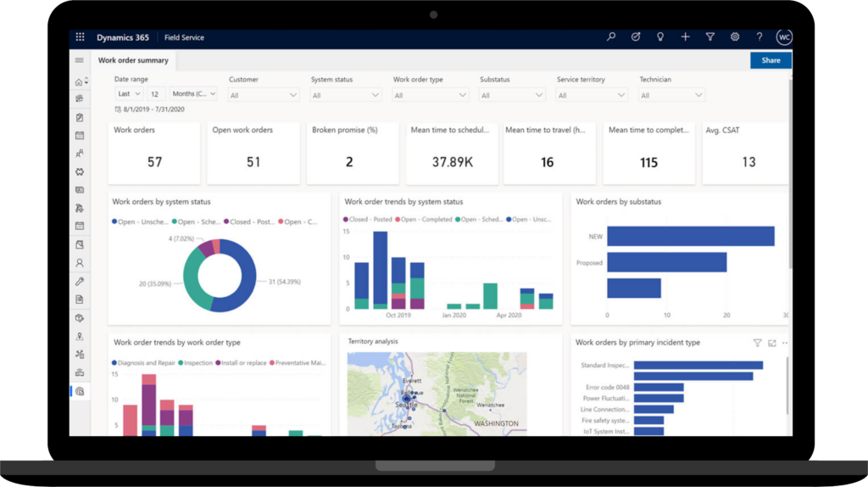Open the System status filter dropdown
868x487 pixels.
[346, 95]
